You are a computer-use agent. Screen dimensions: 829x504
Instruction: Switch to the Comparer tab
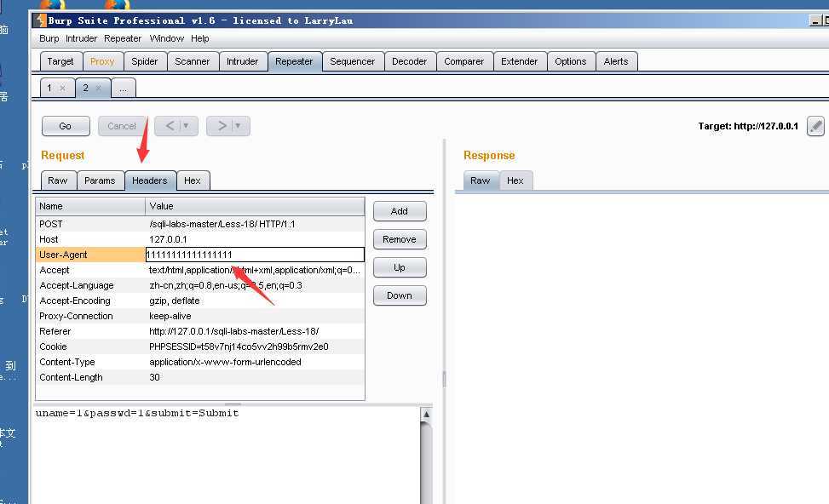click(x=464, y=61)
